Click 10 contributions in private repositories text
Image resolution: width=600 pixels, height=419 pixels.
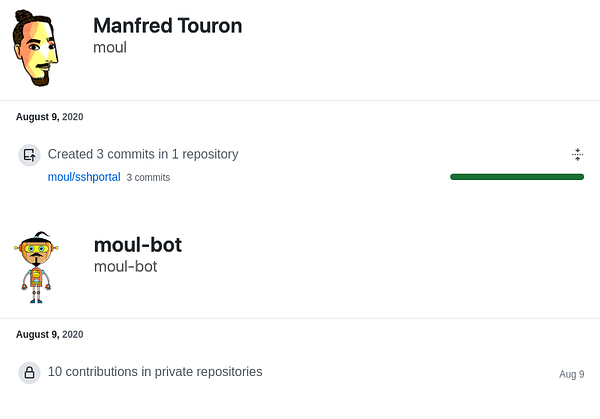155,372
